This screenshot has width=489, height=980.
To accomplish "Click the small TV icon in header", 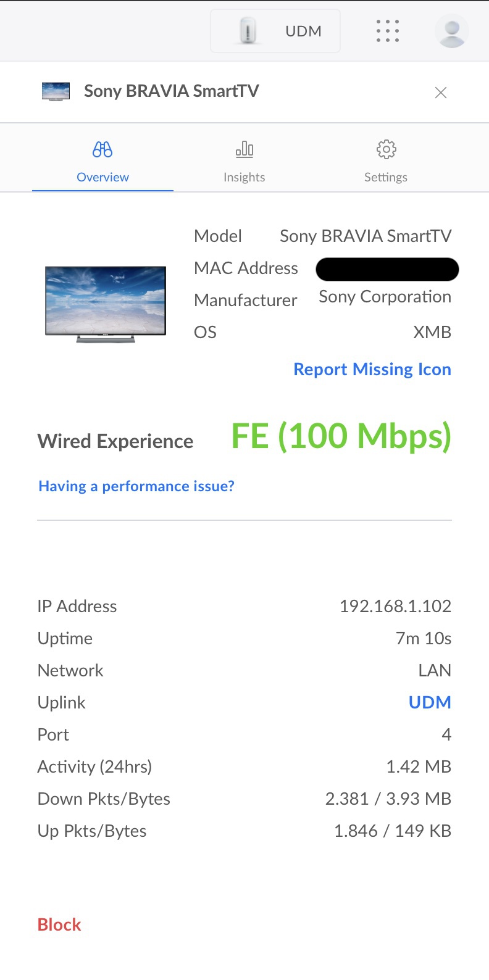I will click(x=56, y=91).
